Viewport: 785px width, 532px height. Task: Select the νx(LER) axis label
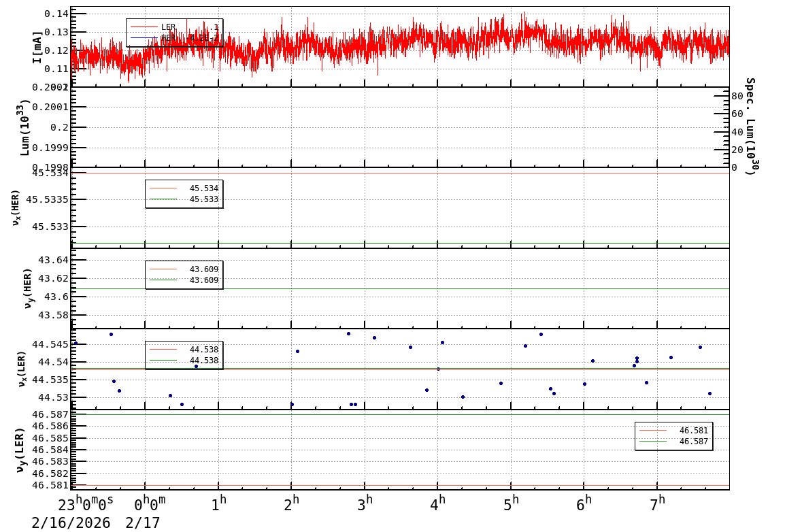tap(21, 369)
